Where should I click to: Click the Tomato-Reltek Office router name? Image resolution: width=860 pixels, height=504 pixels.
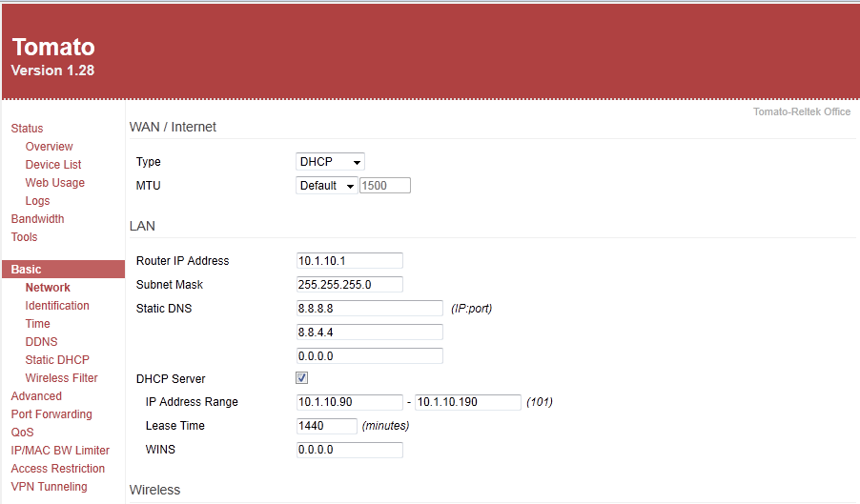[801, 111]
